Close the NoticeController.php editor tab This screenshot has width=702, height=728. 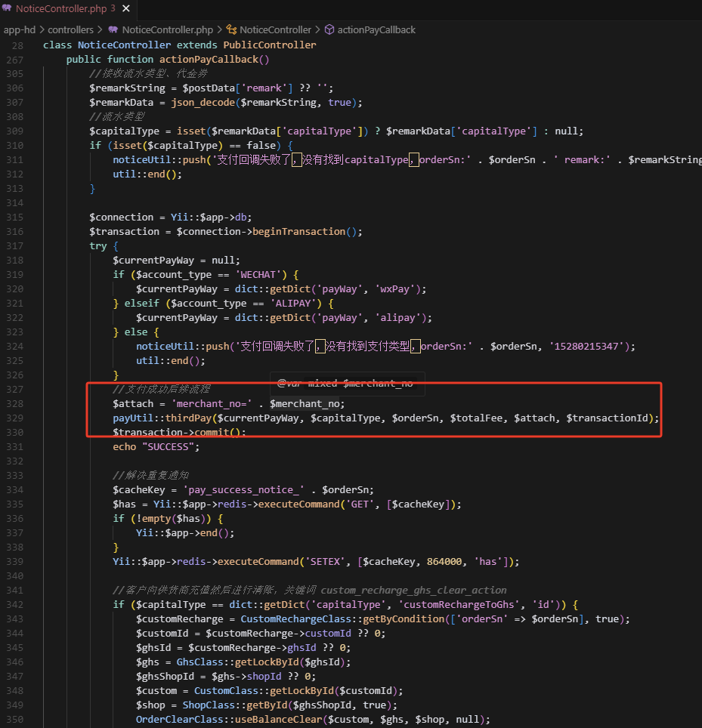(126, 8)
